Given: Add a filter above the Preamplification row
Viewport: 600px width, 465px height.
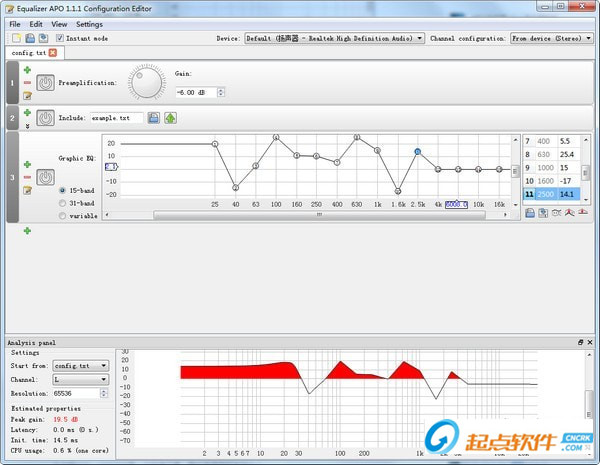Looking at the screenshot, I should click(27, 70).
